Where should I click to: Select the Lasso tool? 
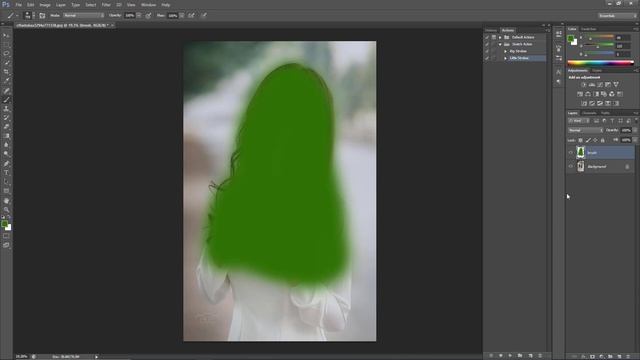click(x=6, y=53)
